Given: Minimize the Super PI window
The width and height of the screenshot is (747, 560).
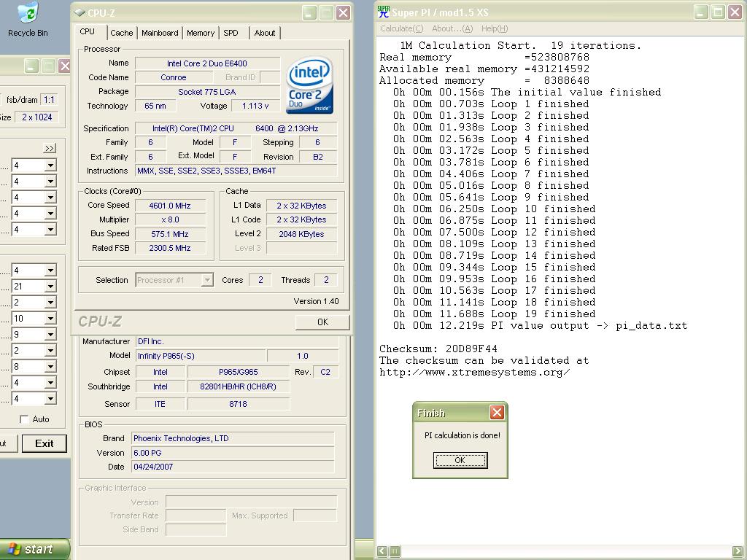Looking at the screenshot, I should [701, 12].
